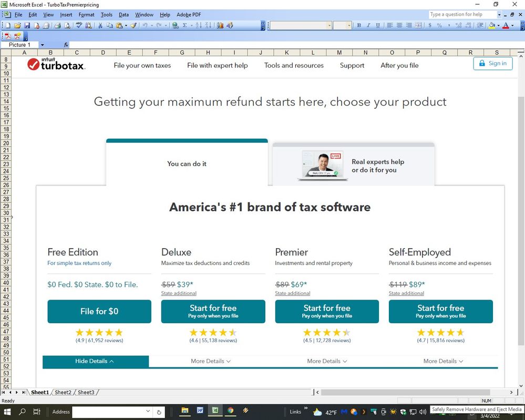525x420 pixels.
Task: Open the font color palette arrow
Action: pos(512,25)
